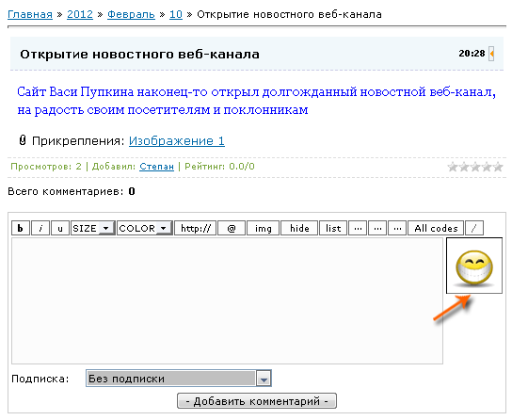The height and width of the screenshot is (420, 512).
Task: Apply italic with the i button
Action: (x=40, y=228)
